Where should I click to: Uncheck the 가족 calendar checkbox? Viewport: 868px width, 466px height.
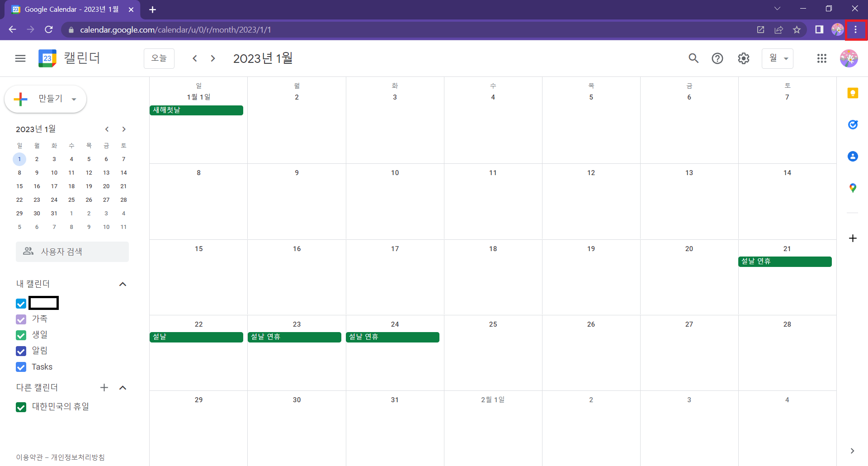coord(21,319)
